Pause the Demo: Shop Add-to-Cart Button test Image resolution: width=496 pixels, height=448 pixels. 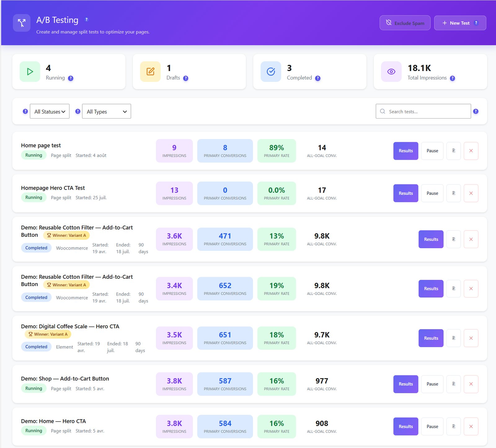[x=432, y=384]
